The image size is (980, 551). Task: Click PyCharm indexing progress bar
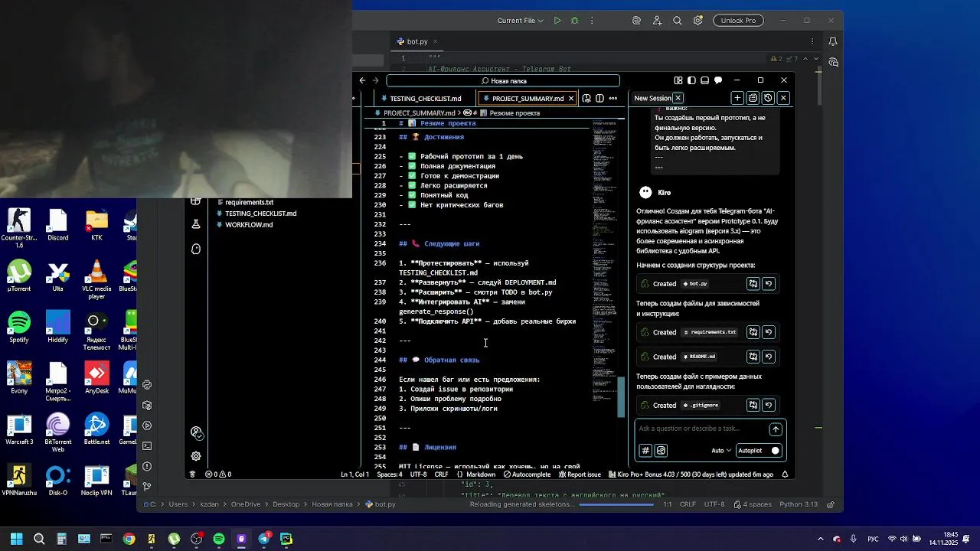pyautogui.click(x=616, y=505)
